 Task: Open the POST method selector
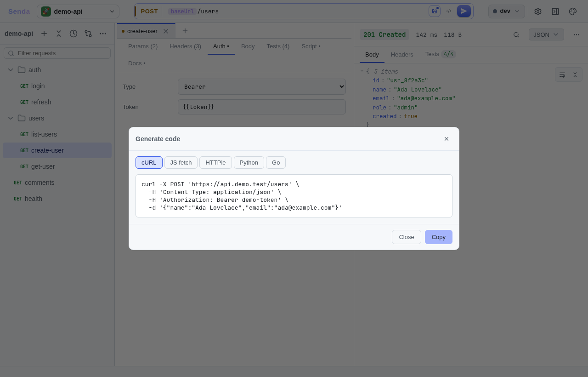coord(149,11)
